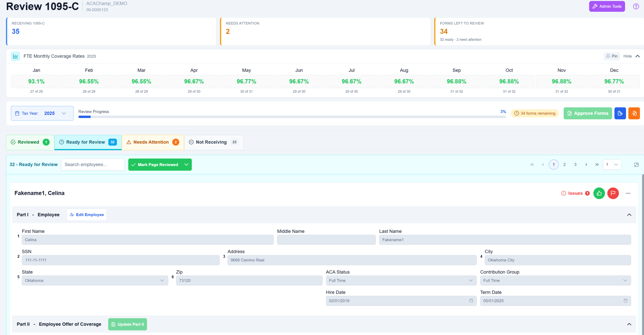This screenshot has height=335, width=644.
Task: Open Admin Tools
Action: click(x=607, y=6)
